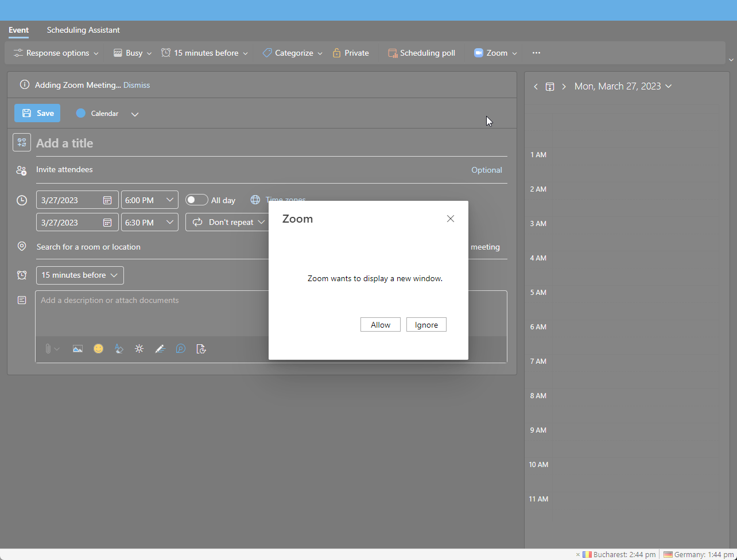Click the Invite attendees field
Viewport: 737px width, 560px height.
tap(251, 170)
